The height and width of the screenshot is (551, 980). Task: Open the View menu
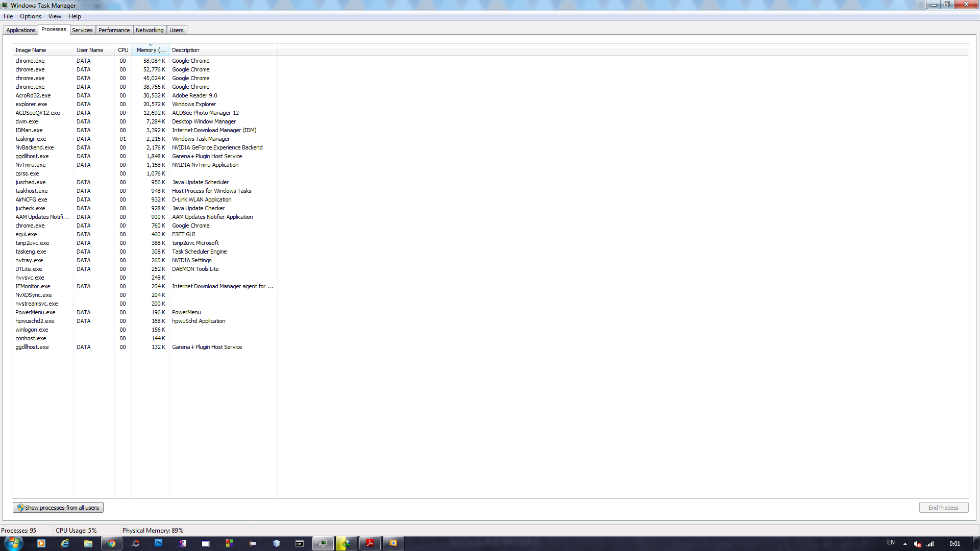(55, 16)
